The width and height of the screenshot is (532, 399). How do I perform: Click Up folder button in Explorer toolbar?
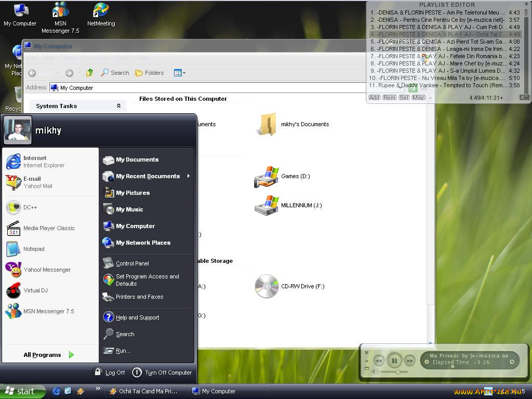[89, 73]
